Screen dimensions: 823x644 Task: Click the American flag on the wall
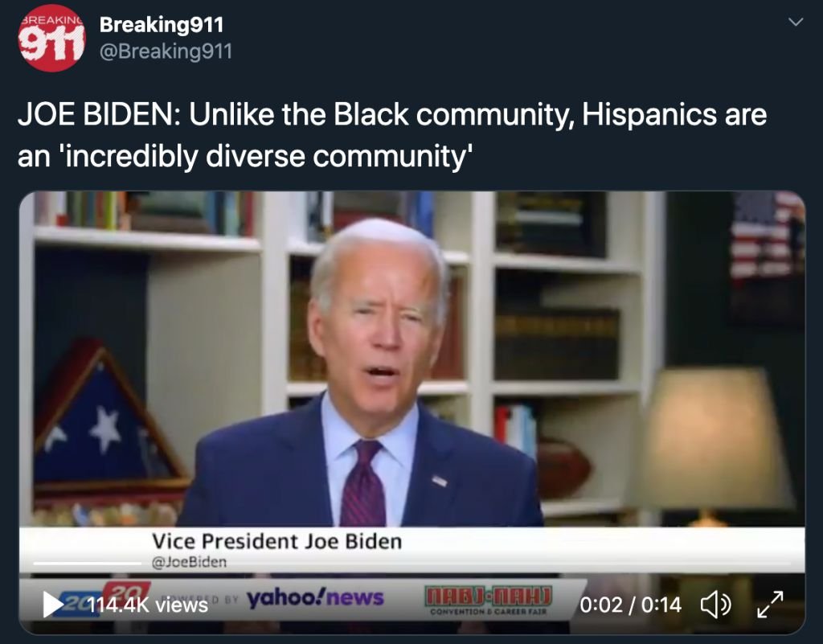(x=767, y=235)
